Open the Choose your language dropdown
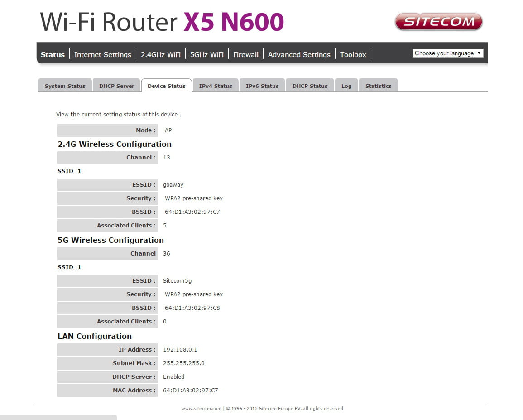 [x=448, y=53]
